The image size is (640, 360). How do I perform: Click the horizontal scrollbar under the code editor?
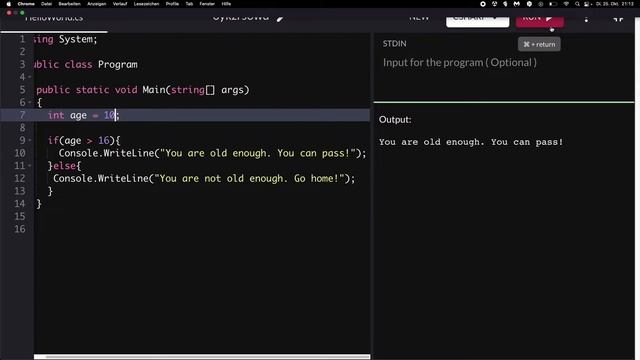[202, 357]
